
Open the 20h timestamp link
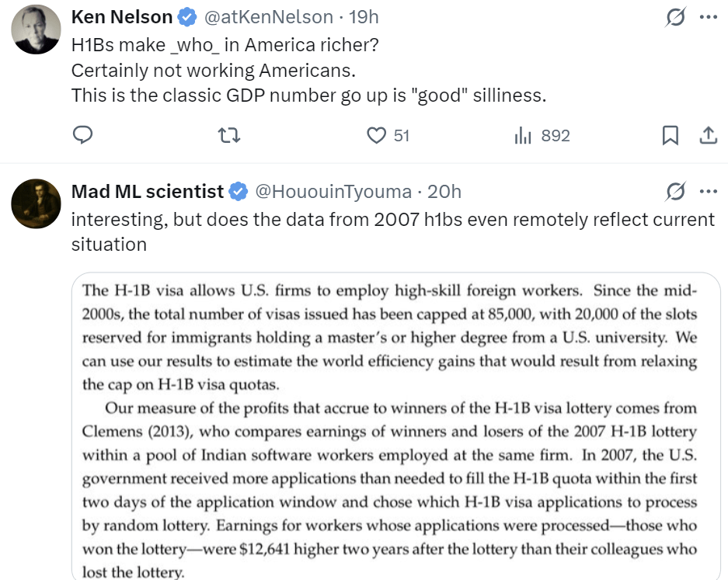[444, 191]
